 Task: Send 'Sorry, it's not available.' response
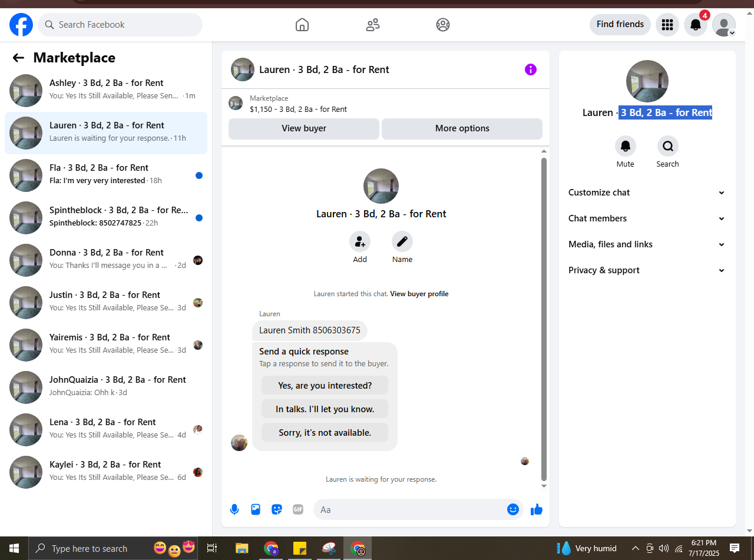coord(325,433)
